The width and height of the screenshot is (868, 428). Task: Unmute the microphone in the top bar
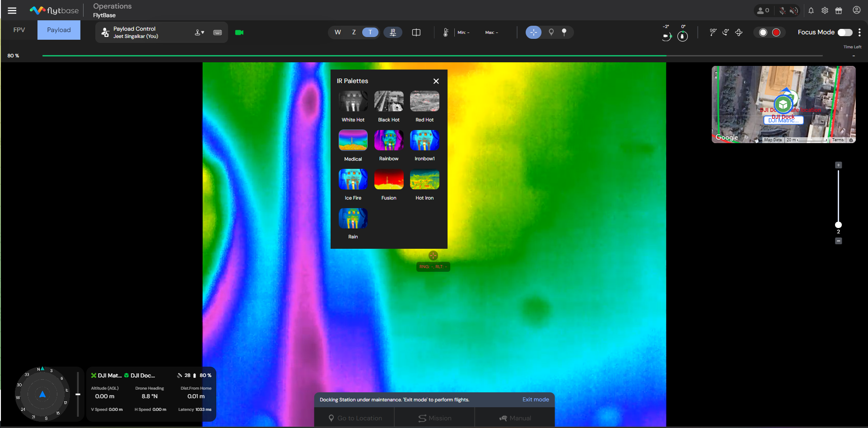pyautogui.click(x=782, y=10)
